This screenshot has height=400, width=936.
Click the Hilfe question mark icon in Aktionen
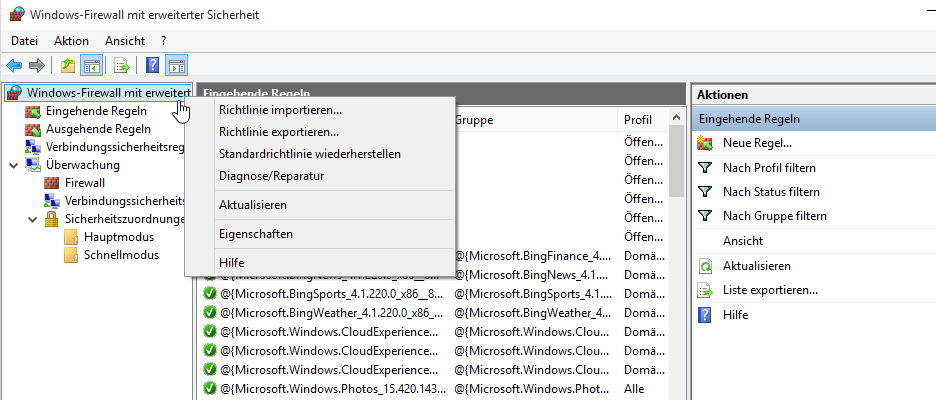pyautogui.click(x=705, y=315)
